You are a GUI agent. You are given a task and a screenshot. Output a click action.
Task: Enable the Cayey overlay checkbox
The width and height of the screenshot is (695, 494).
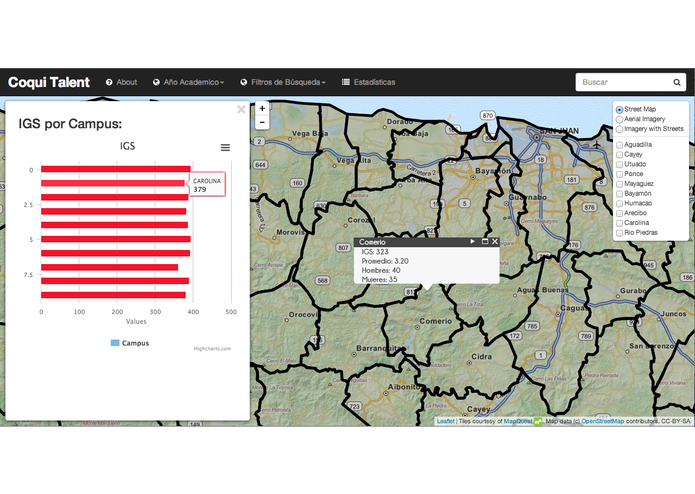coord(620,155)
